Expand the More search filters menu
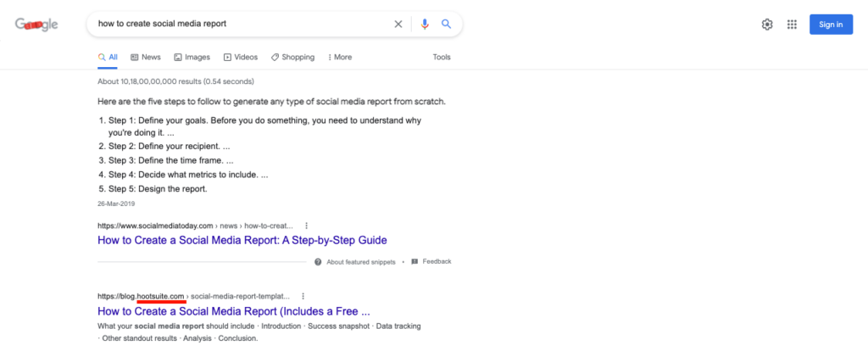868x351 pixels. pyautogui.click(x=338, y=58)
